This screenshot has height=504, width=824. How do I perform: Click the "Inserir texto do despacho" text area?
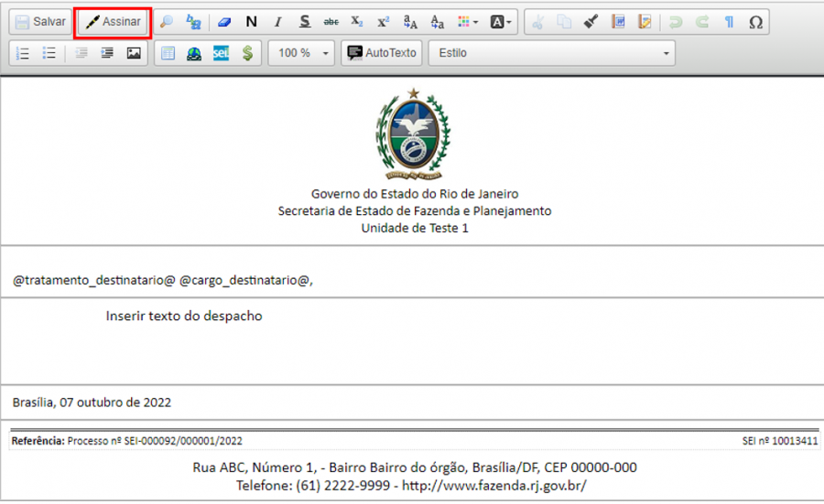pos(184,316)
